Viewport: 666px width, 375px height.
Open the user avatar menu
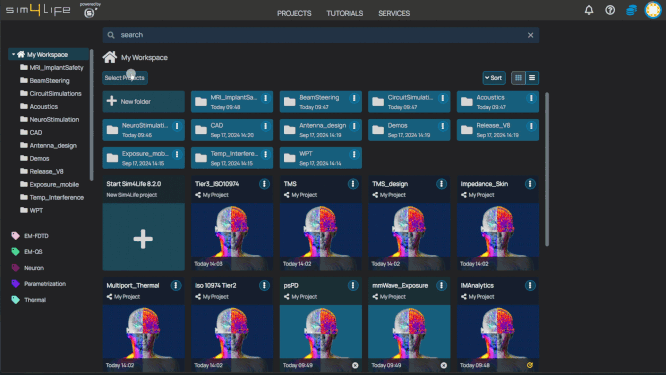653,10
